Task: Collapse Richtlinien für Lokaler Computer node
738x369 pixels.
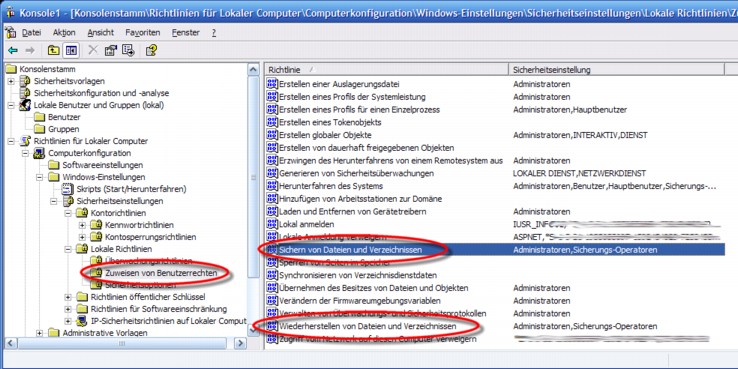Action: pos(11,141)
